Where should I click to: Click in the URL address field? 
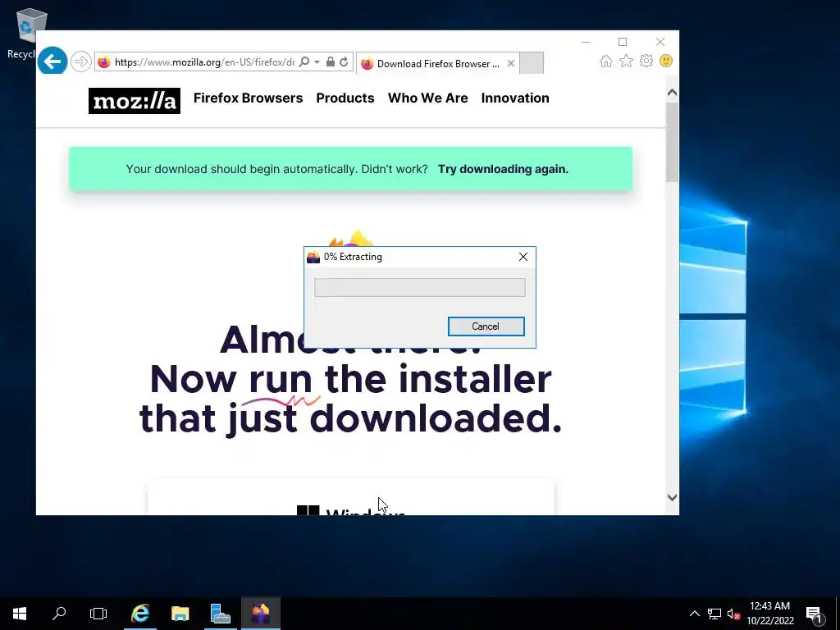tap(204, 62)
